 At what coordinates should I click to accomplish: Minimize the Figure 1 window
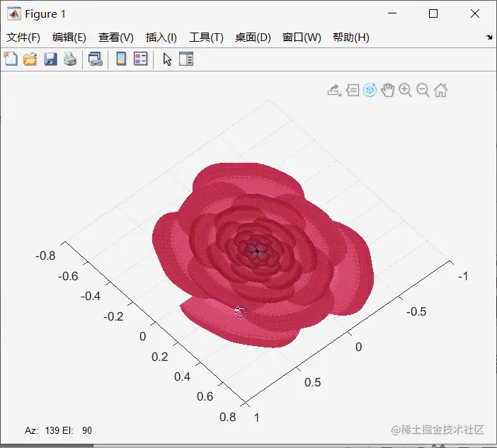392,13
